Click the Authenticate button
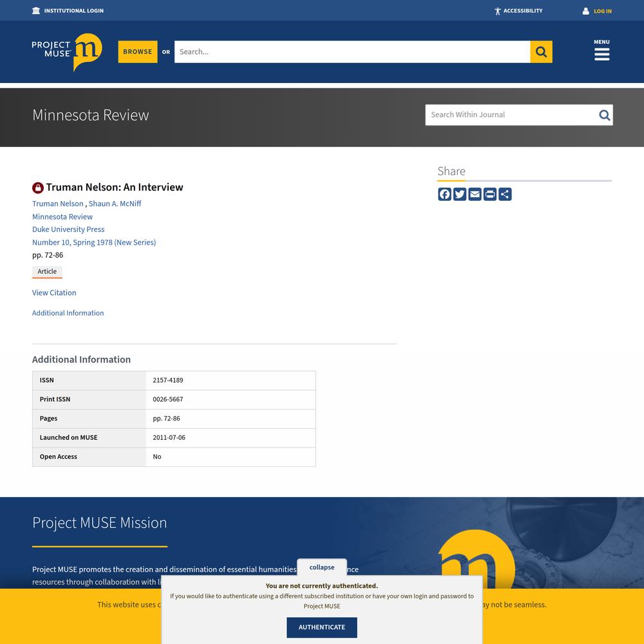Screen dimensions: 644x644 [322, 627]
